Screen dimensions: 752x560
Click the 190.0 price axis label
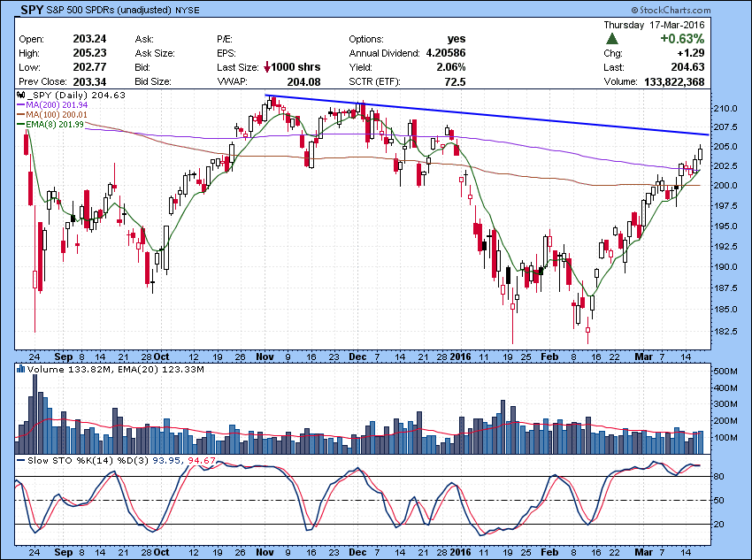tap(725, 267)
